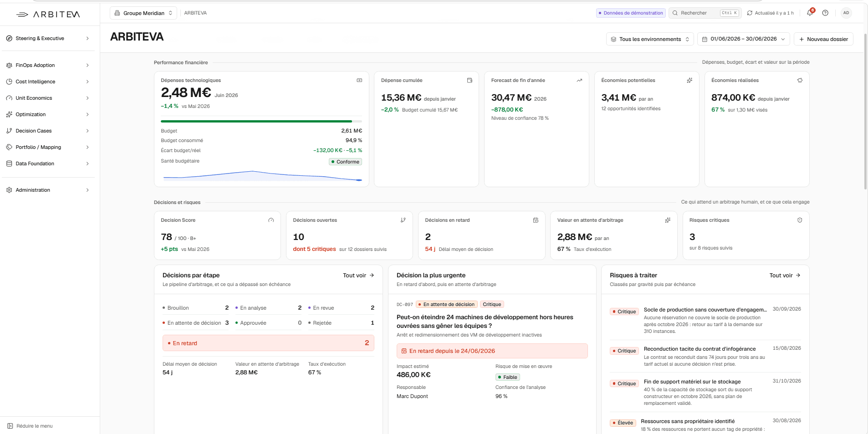Image resolution: width=868 pixels, height=434 pixels.
Task: Open the Portfolio / Mapping menu item
Action: pos(47,147)
